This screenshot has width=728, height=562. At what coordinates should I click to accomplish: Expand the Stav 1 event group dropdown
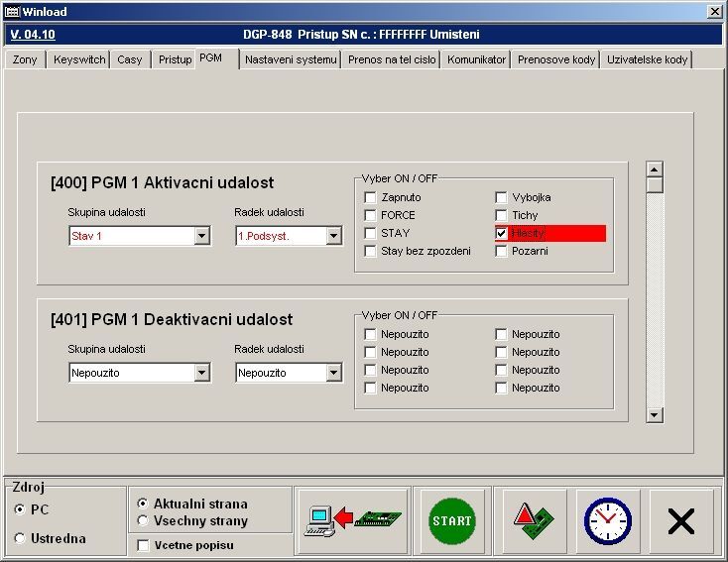[202, 236]
